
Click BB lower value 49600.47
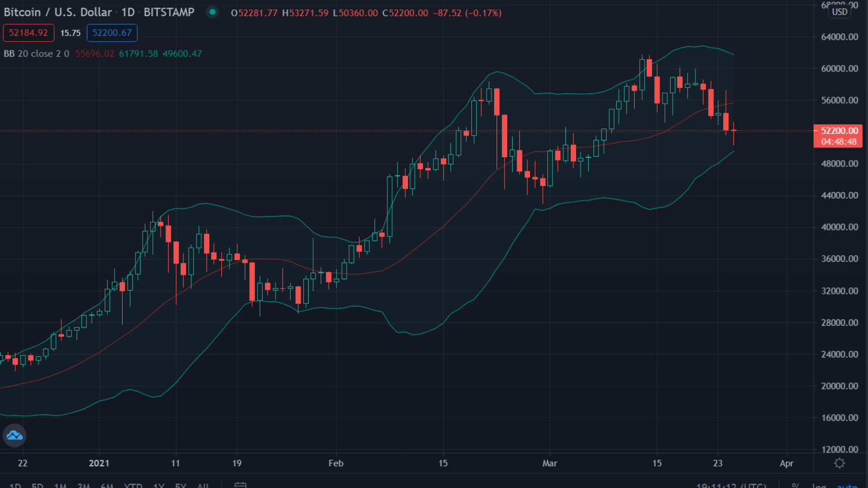(182, 54)
